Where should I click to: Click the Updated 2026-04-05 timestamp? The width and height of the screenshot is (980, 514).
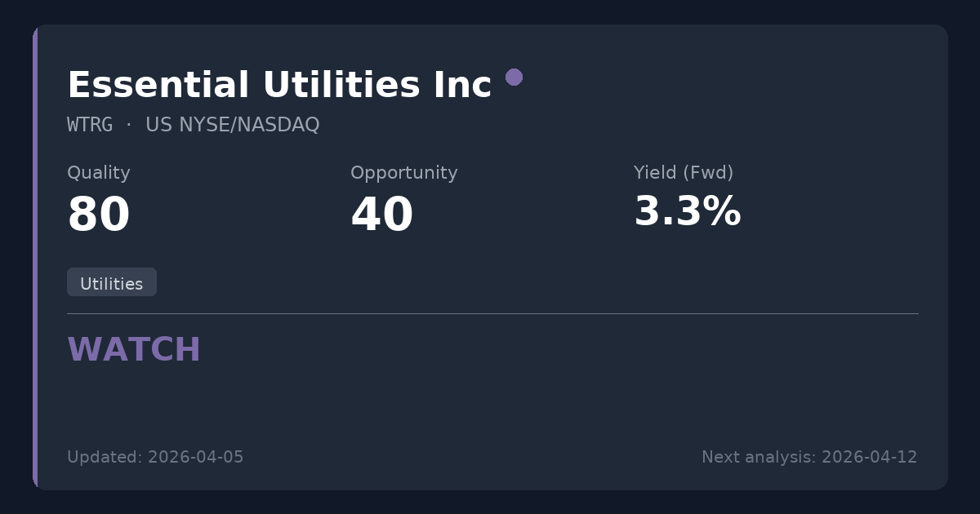[x=155, y=457]
